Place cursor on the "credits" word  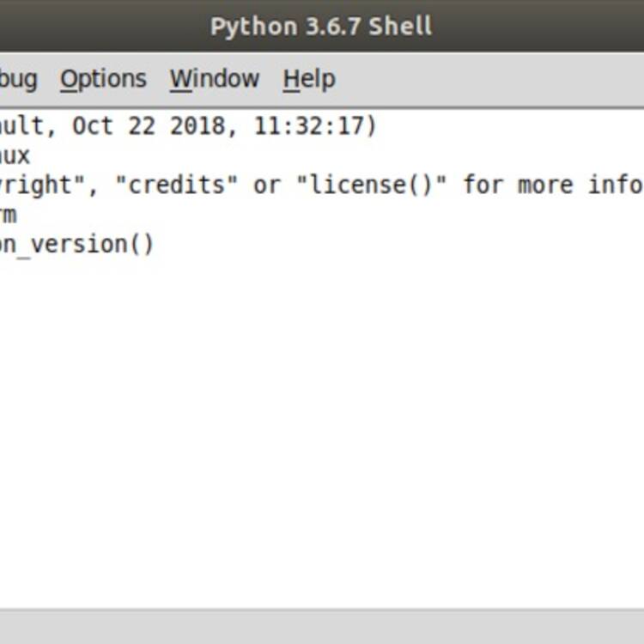177,185
